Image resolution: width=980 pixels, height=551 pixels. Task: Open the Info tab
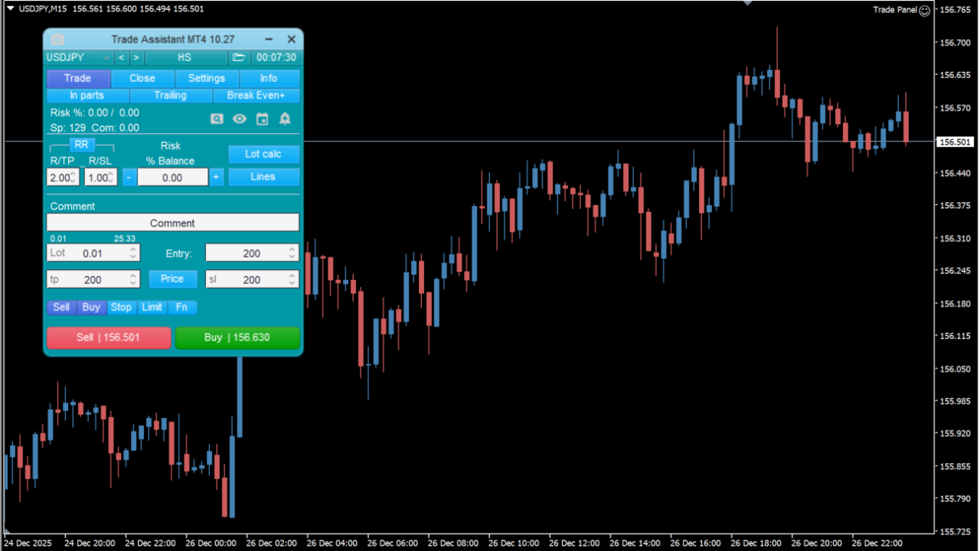(269, 78)
